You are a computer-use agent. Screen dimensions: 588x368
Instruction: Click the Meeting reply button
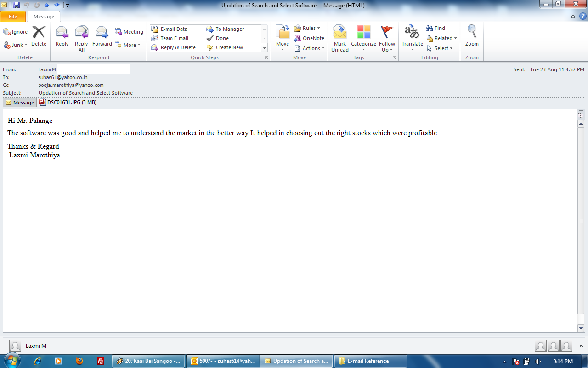click(x=129, y=32)
